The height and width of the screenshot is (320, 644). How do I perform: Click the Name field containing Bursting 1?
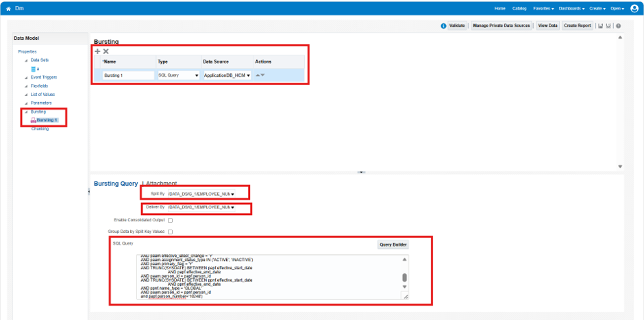tap(128, 75)
